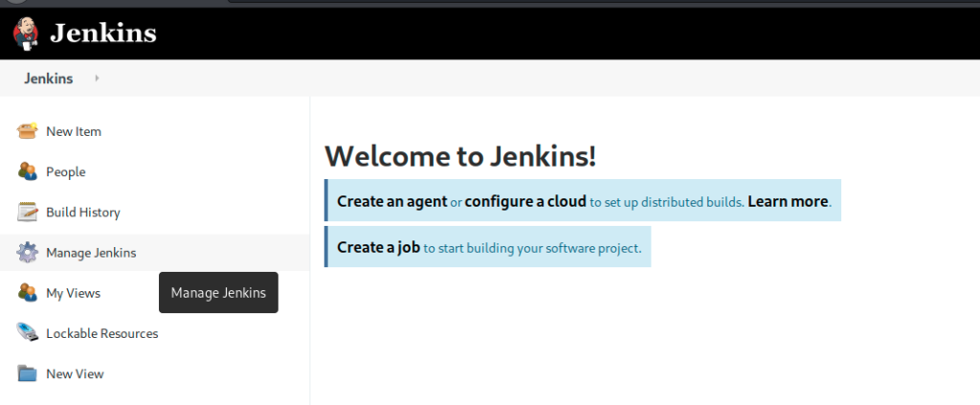The height and width of the screenshot is (405, 980).
Task: Follow the 'Create an agent' link
Action: 392,201
